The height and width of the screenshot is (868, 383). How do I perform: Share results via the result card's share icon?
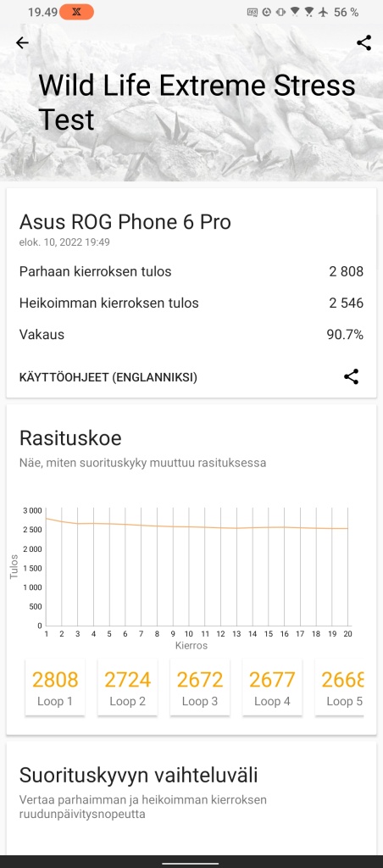point(351,377)
